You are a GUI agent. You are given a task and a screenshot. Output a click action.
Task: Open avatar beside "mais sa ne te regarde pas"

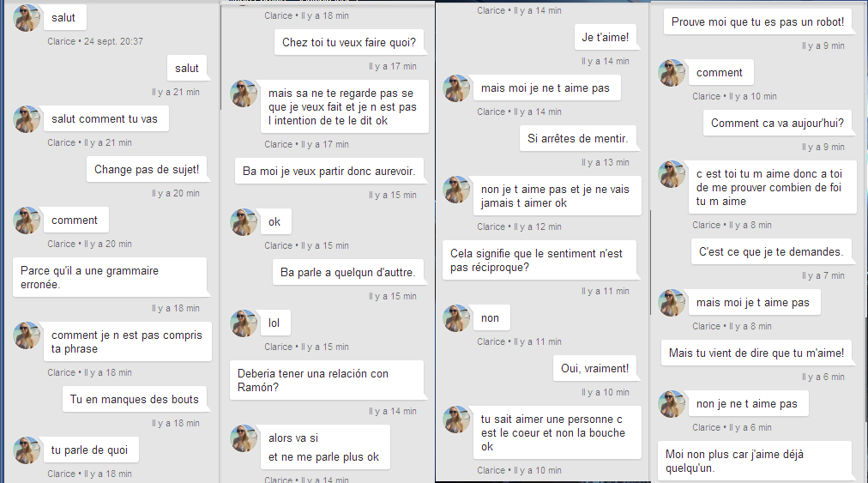point(244,94)
